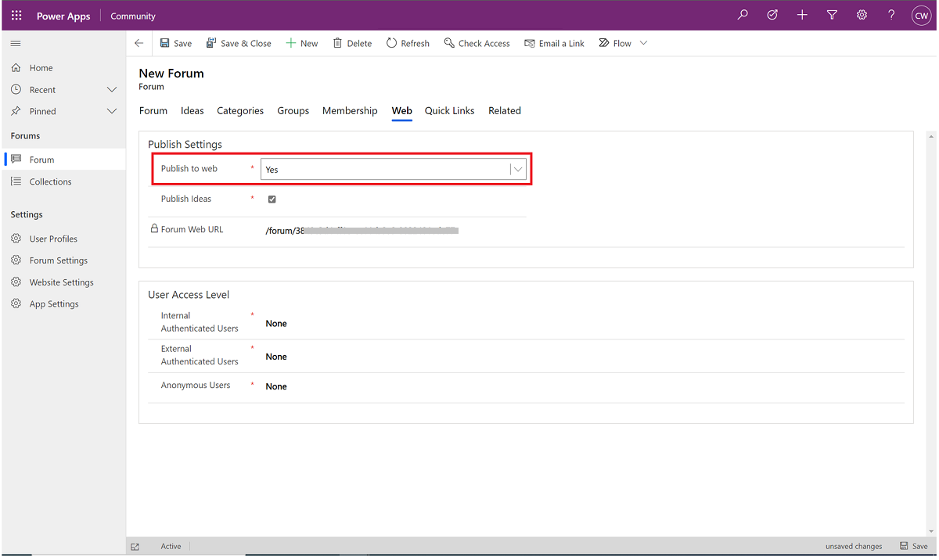The image size is (939, 560).
Task: Click the scroll down arrow on scrollbar
Action: pyautogui.click(x=930, y=532)
